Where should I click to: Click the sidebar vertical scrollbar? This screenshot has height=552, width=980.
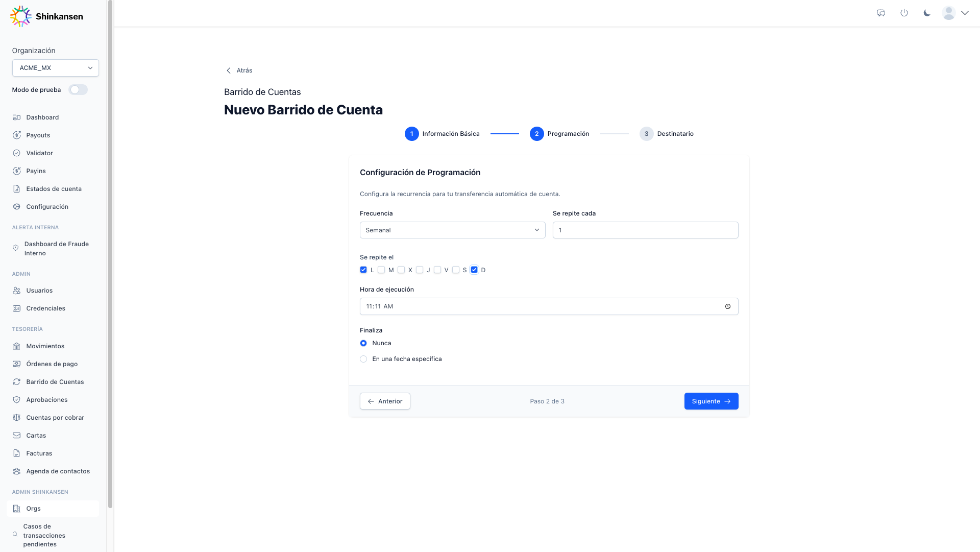(x=110, y=254)
